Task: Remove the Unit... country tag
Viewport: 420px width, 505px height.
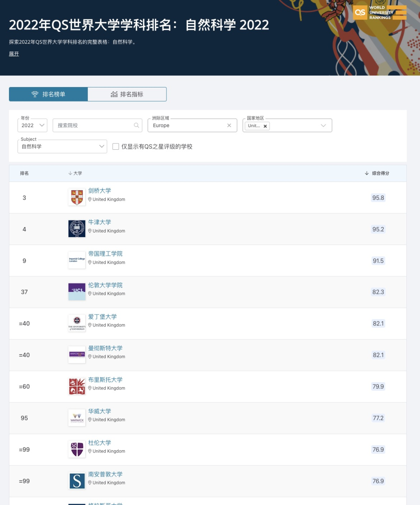Action: [x=265, y=126]
